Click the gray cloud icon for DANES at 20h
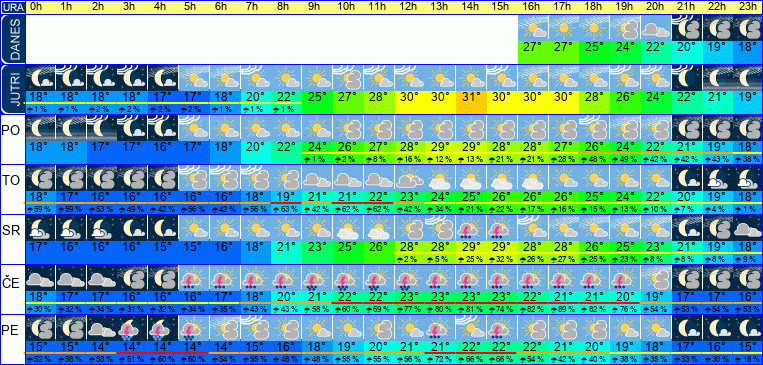Viewport: 763px width, 365px height. [655, 28]
